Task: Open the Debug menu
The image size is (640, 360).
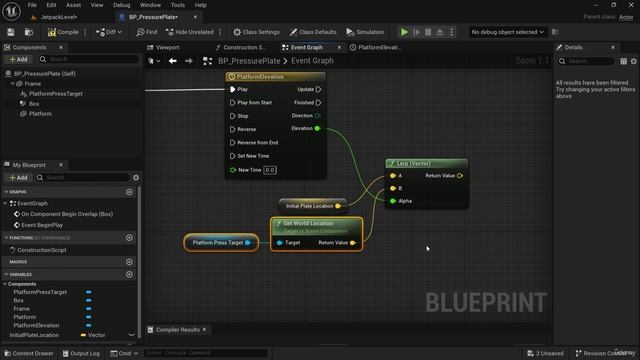Action: pyautogui.click(x=122, y=5)
